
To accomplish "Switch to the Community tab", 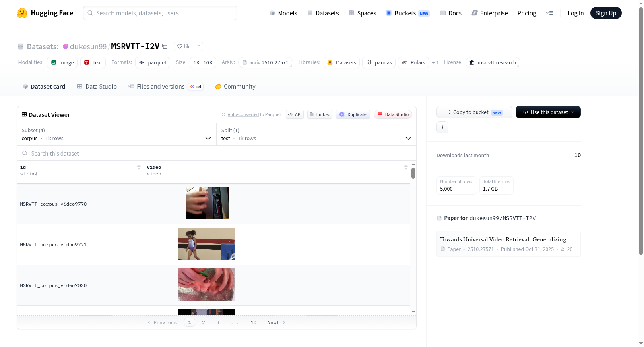I will click(235, 87).
